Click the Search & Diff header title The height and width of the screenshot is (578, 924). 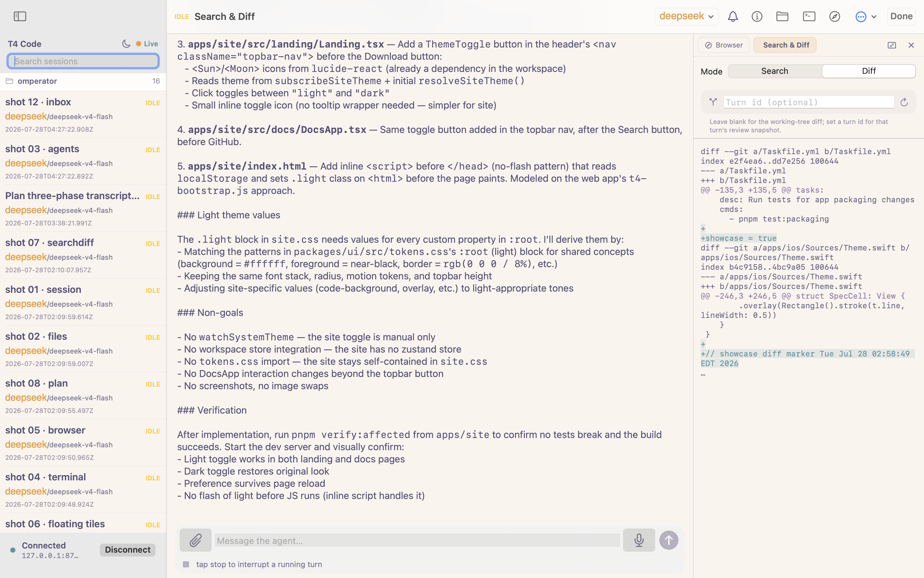click(x=225, y=16)
